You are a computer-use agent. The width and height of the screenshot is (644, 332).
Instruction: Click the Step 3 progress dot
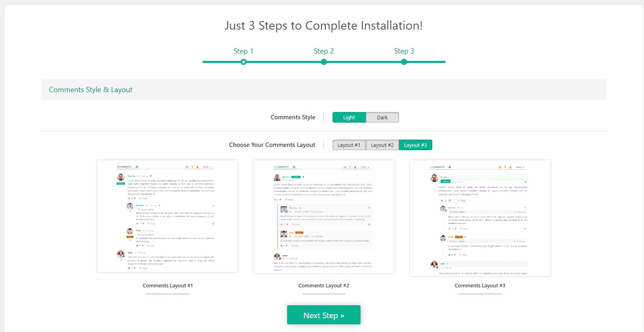coord(404,62)
